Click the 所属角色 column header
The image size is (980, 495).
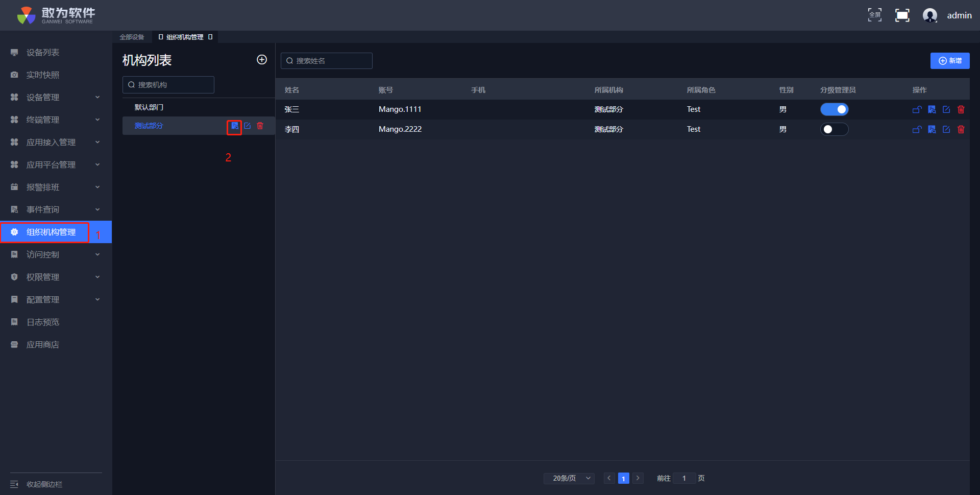(x=701, y=90)
